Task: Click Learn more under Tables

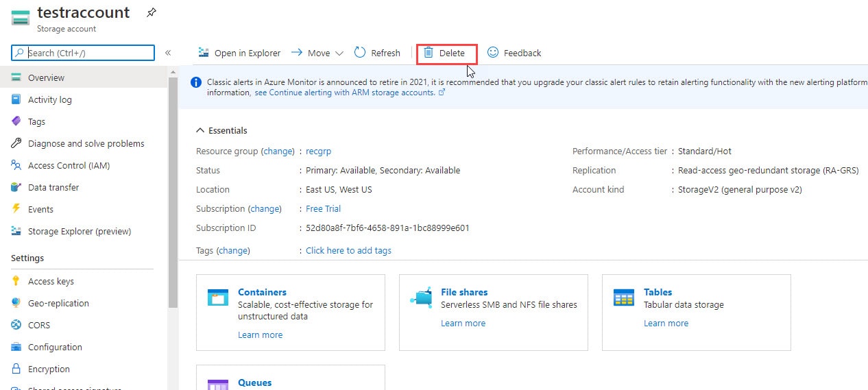Action: point(666,323)
